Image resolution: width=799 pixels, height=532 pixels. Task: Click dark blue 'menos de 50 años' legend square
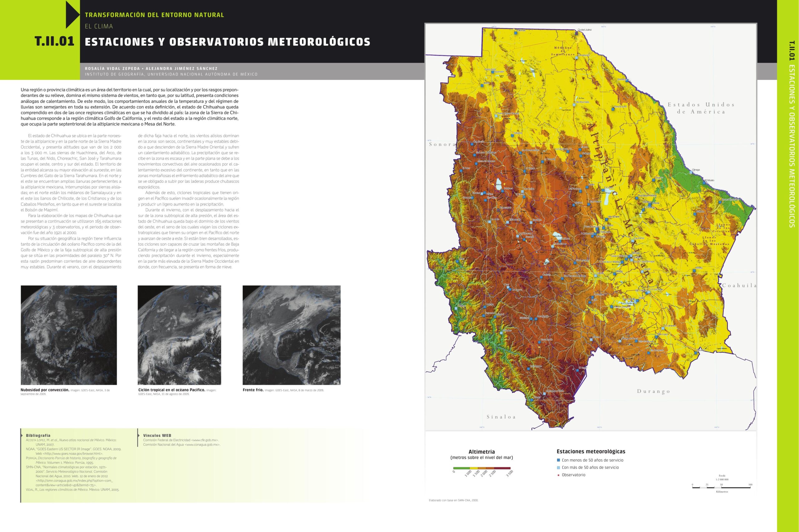(x=558, y=460)
